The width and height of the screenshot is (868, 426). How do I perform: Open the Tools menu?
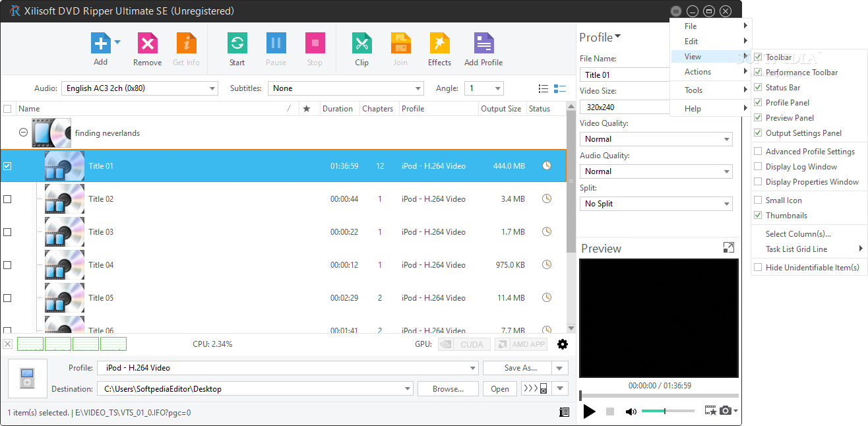click(x=710, y=90)
